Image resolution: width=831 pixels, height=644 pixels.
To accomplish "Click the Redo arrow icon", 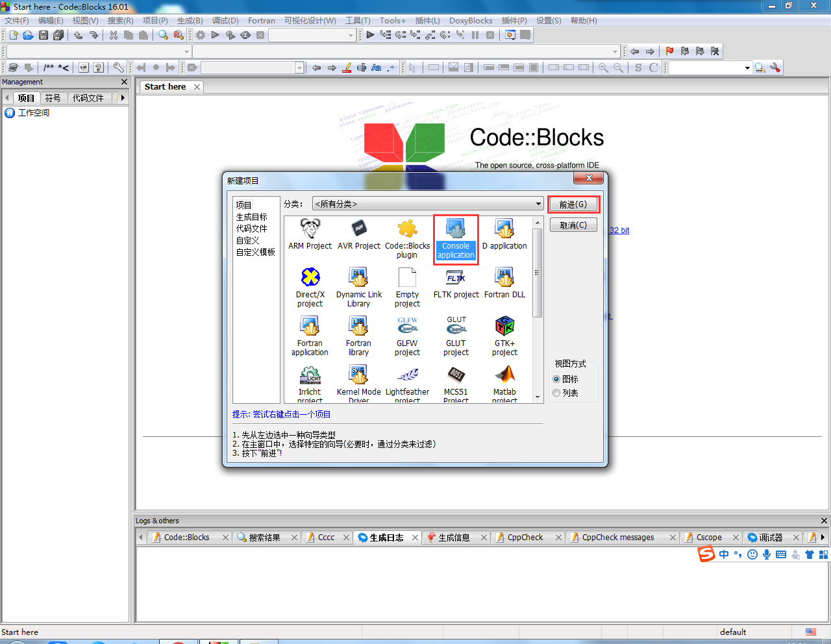I will [x=93, y=35].
